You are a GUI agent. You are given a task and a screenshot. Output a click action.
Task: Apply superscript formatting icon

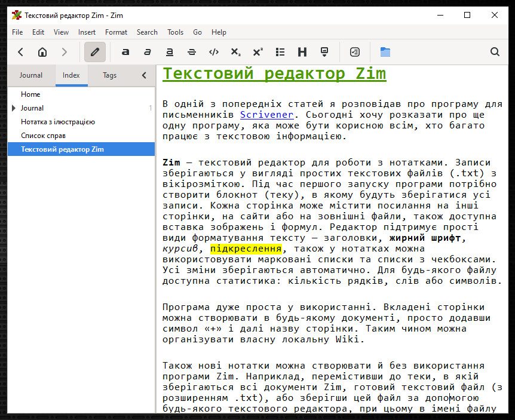(258, 52)
